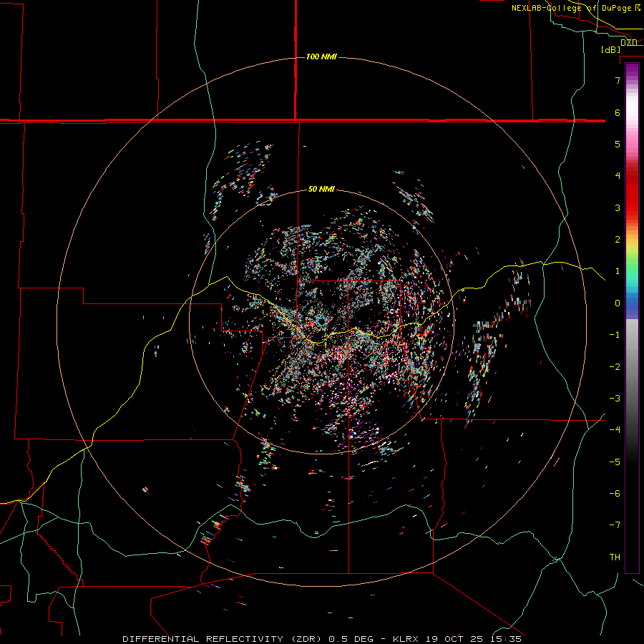Click the DZD legend title
The width and height of the screenshot is (644, 644).
pos(629,42)
